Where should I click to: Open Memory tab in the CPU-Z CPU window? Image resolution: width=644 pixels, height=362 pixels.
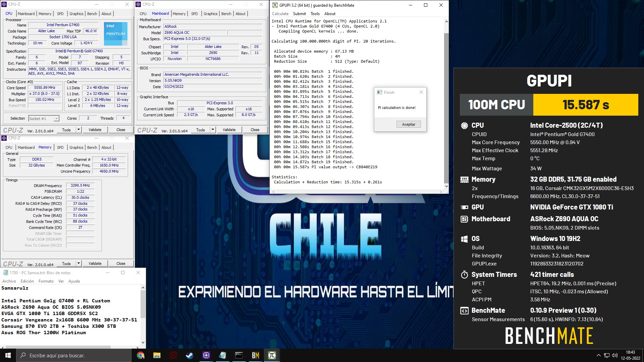[45, 14]
